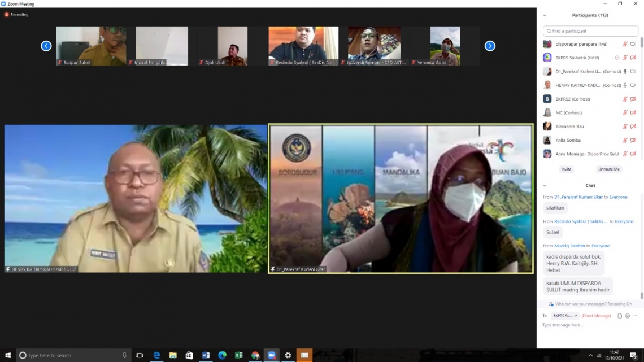
Task: Open chat more options ellipsis
Action: pos(636,316)
